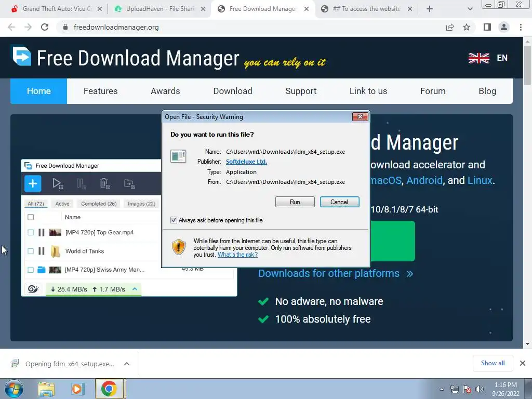
Task: Click the browser back arrow
Action: click(x=11, y=27)
